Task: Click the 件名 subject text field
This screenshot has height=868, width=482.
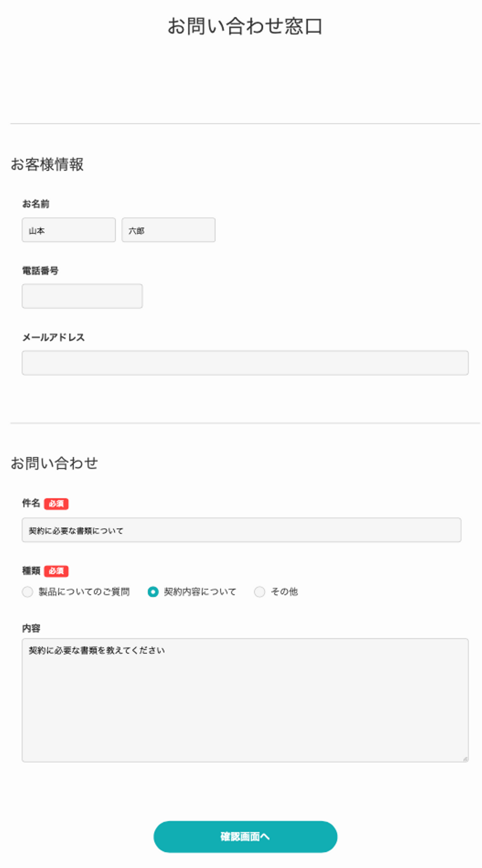Action: point(241,530)
